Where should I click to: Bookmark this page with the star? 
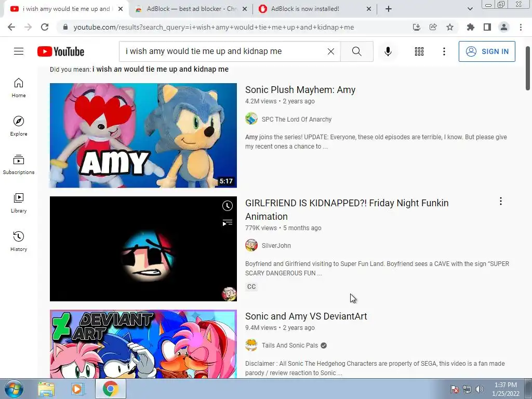(449, 27)
